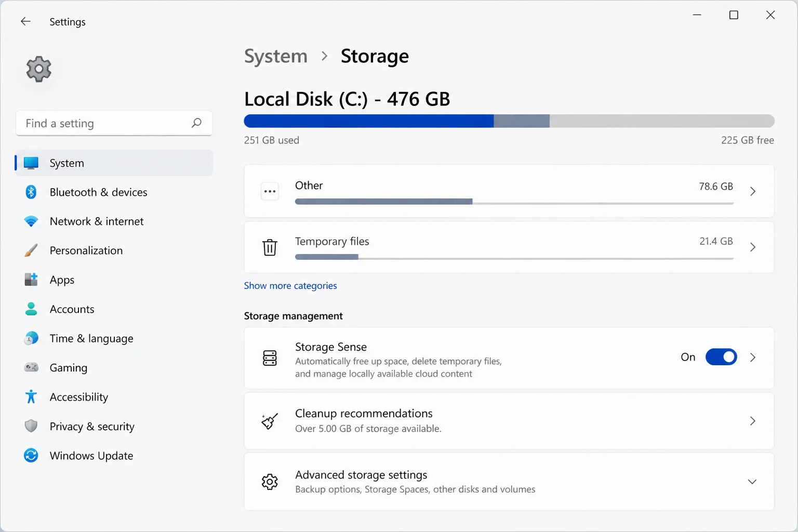Click Temporary files usage bar
The height and width of the screenshot is (532, 798).
pos(514,257)
